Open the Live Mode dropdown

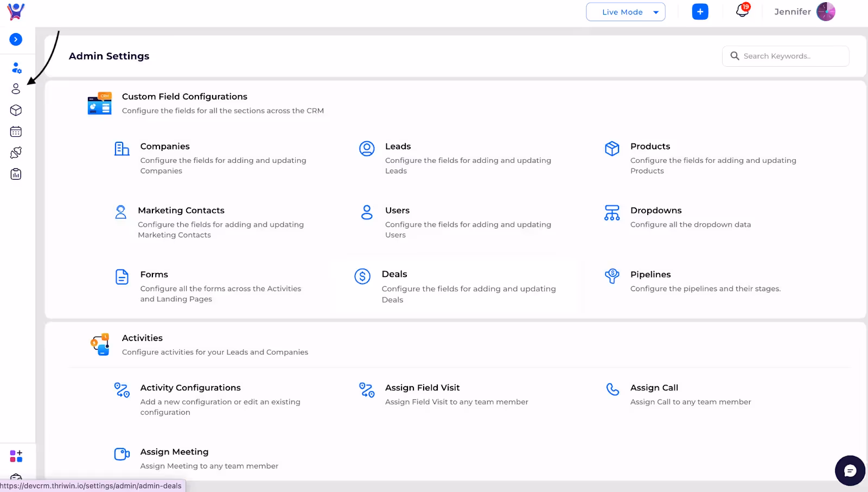[x=626, y=12]
